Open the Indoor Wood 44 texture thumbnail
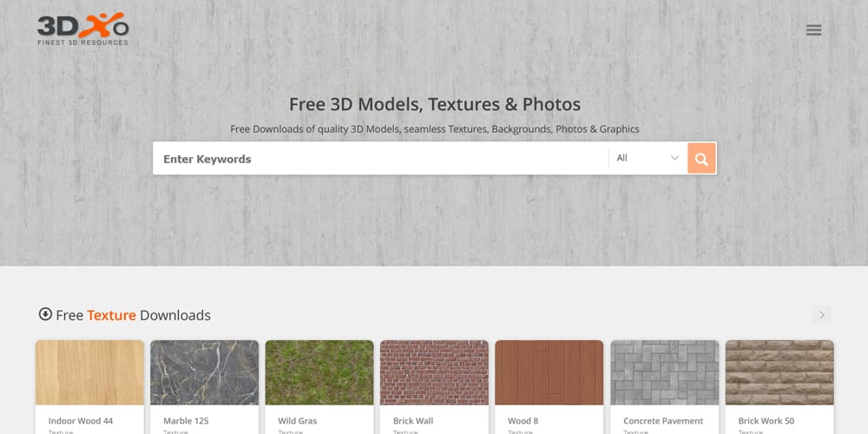Screen dimensions: 868x434 tap(89, 372)
